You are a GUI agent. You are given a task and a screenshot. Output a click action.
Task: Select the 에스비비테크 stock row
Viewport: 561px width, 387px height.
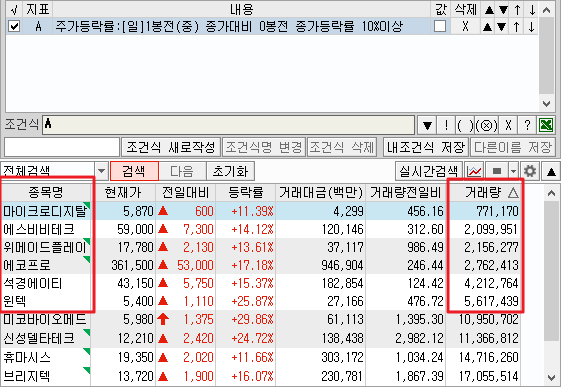click(x=260, y=229)
